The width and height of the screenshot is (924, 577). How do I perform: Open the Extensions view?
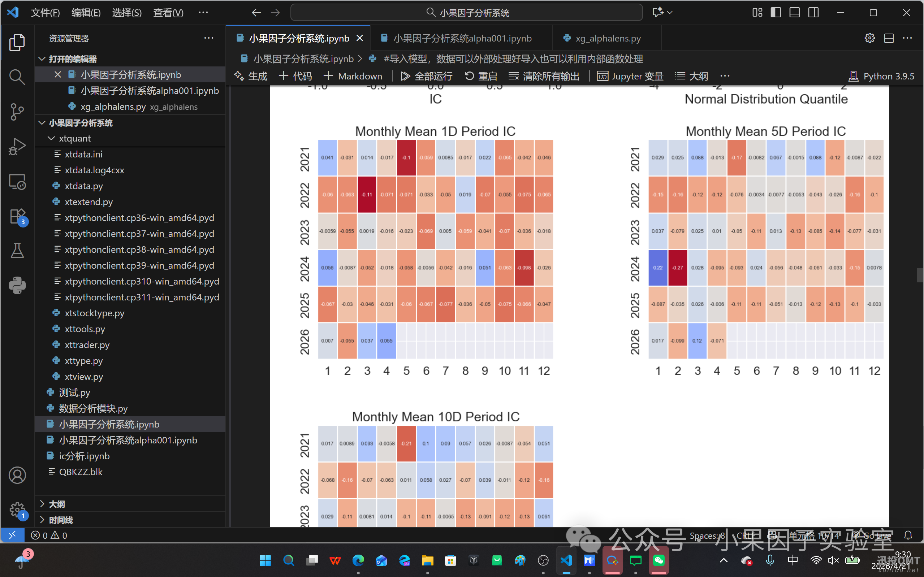pyautogui.click(x=17, y=217)
